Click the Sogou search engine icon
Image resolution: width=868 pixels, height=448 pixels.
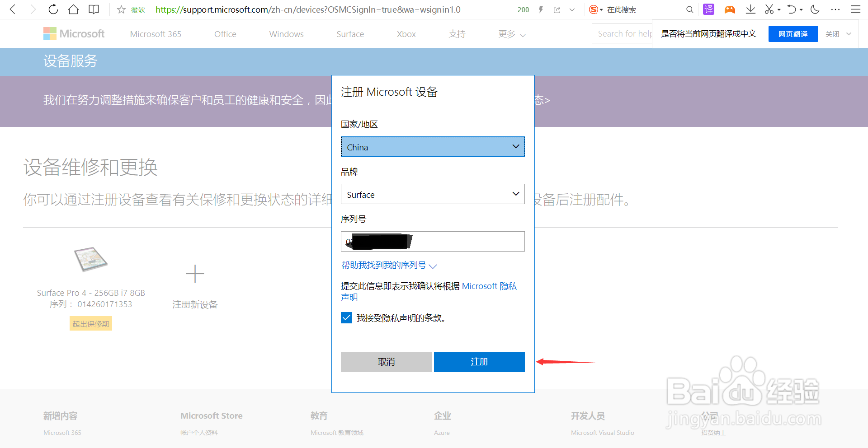594,9
